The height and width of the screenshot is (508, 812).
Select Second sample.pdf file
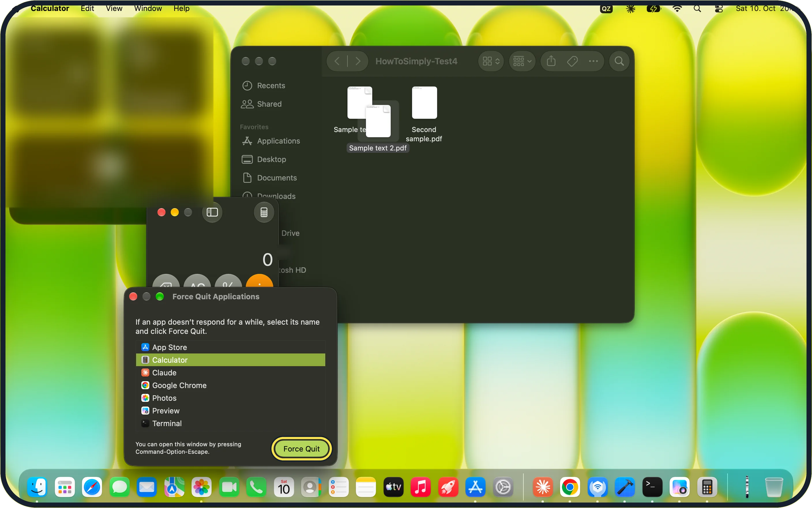(x=424, y=114)
